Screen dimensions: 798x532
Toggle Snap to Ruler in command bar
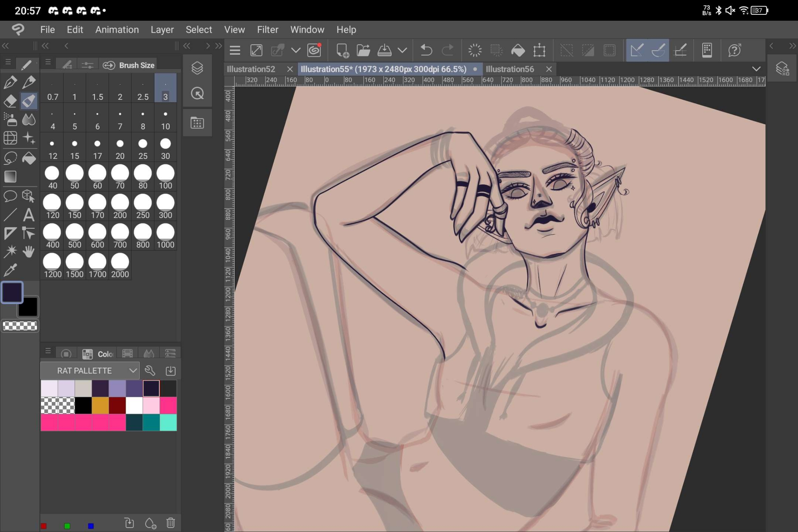637,50
